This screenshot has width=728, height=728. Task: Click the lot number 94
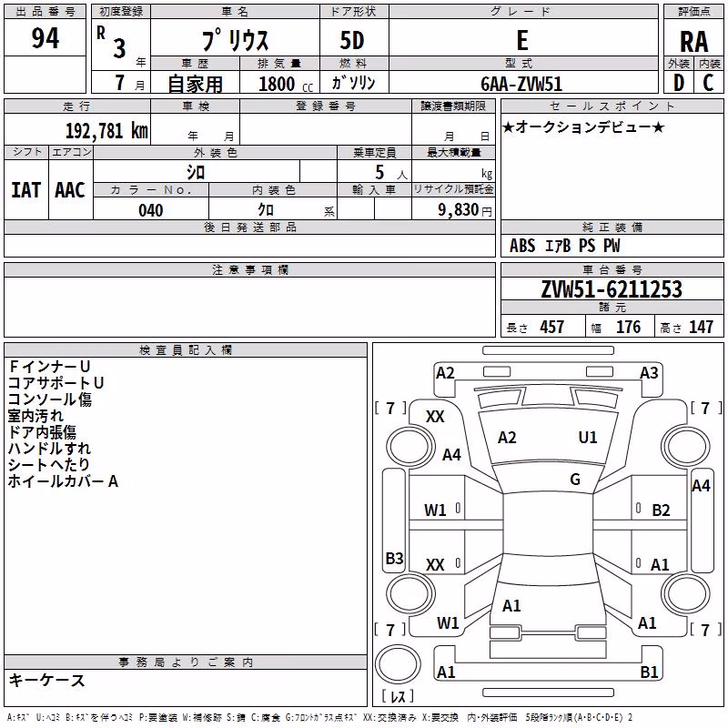coord(45,38)
